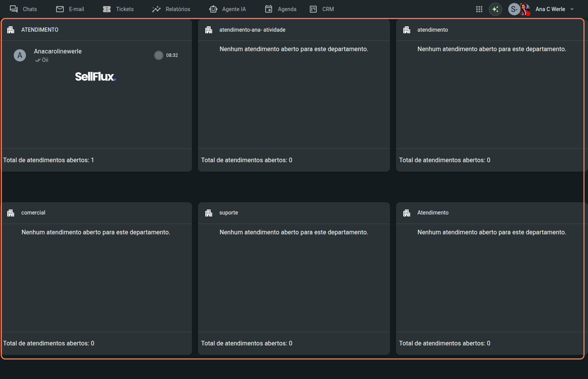Navigate to the CRM section
The width and height of the screenshot is (588, 379).
[322, 9]
